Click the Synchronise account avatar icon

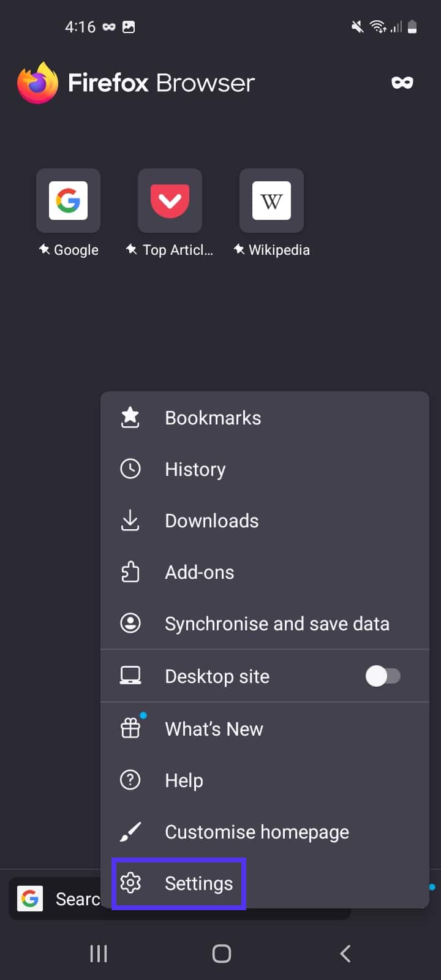click(x=130, y=624)
